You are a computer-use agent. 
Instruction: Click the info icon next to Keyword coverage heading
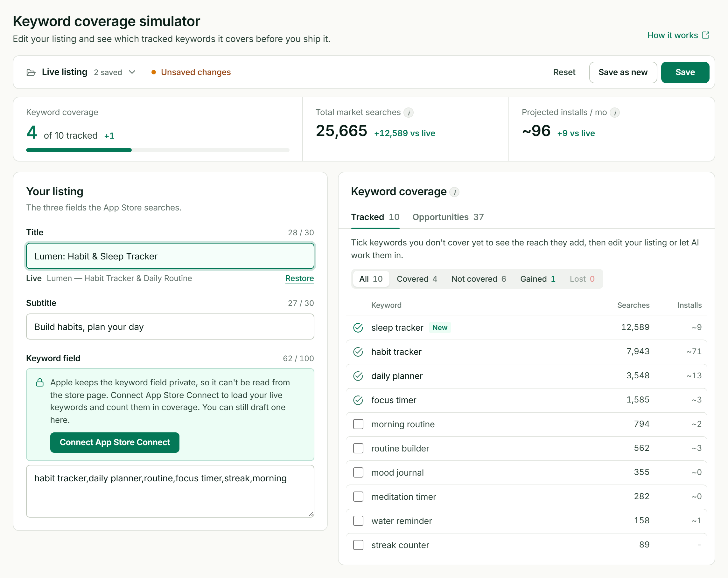click(455, 192)
